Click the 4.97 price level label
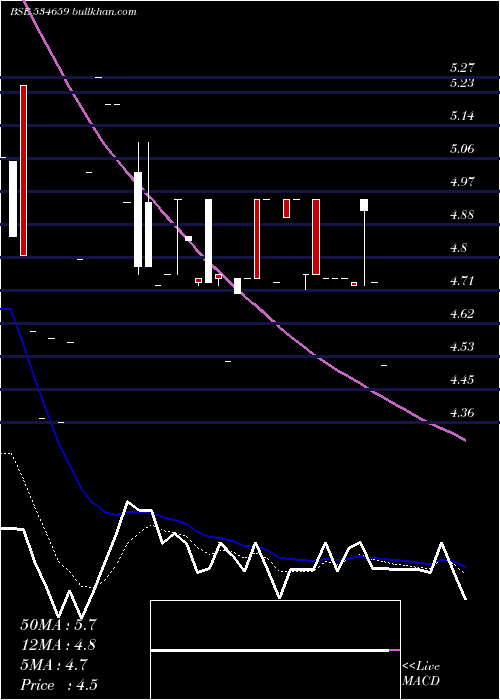Viewport: 500px width, 700px height. (x=462, y=182)
